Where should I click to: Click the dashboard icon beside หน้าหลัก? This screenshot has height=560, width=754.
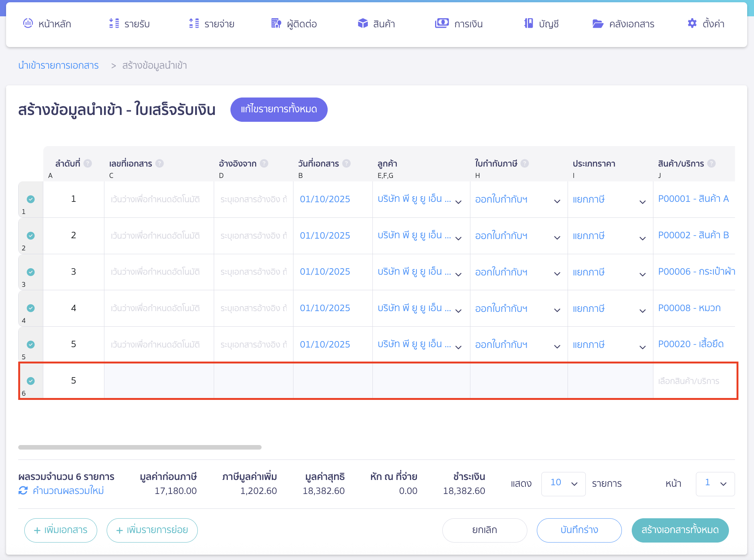click(x=28, y=24)
